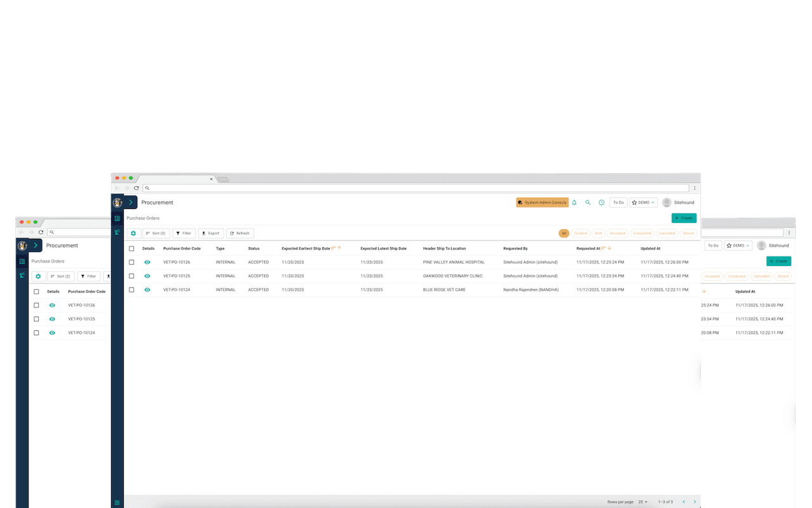Open the Sort (2) options
This screenshot has height=508, width=812.
pos(156,233)
